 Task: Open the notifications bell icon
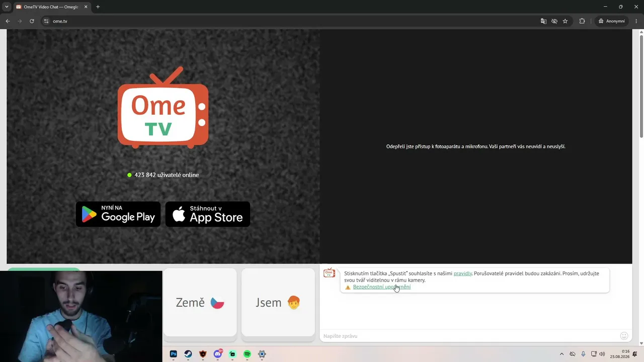(x=635, y=354)
